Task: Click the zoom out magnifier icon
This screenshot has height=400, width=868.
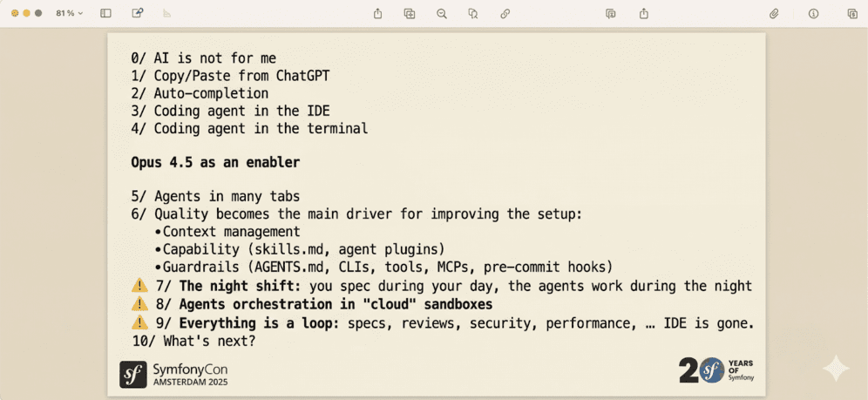Action: coord(442,14)
